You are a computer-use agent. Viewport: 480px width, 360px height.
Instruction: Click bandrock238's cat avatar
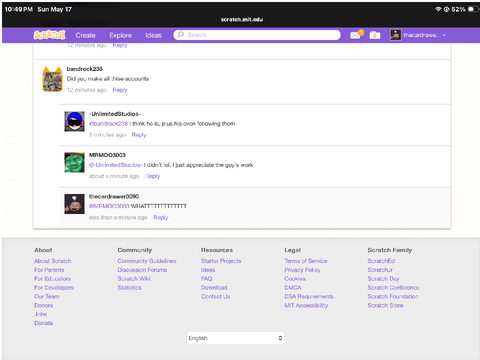click(x=52, y=79)
